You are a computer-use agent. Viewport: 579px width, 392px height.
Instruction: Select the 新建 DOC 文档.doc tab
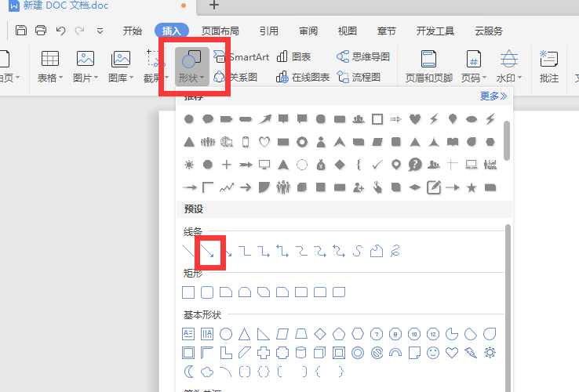66,5
